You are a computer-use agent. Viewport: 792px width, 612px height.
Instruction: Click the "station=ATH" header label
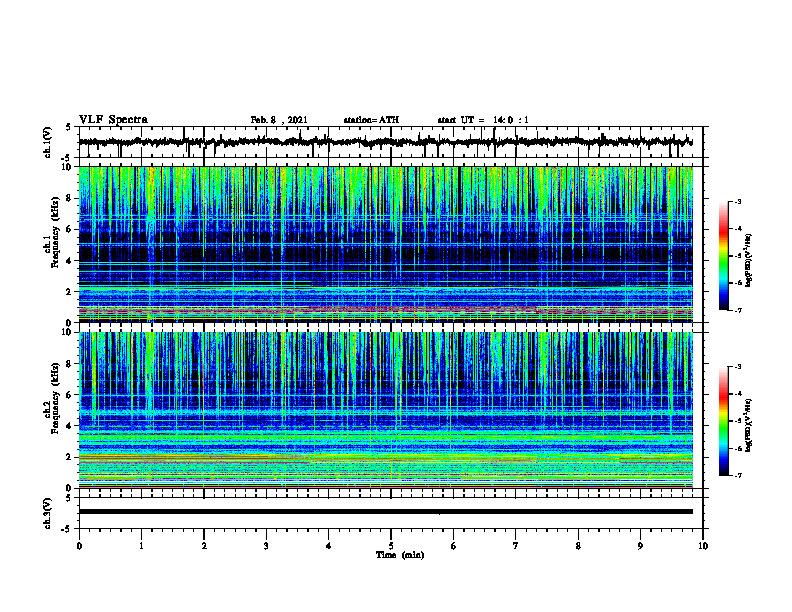point(371,120)
